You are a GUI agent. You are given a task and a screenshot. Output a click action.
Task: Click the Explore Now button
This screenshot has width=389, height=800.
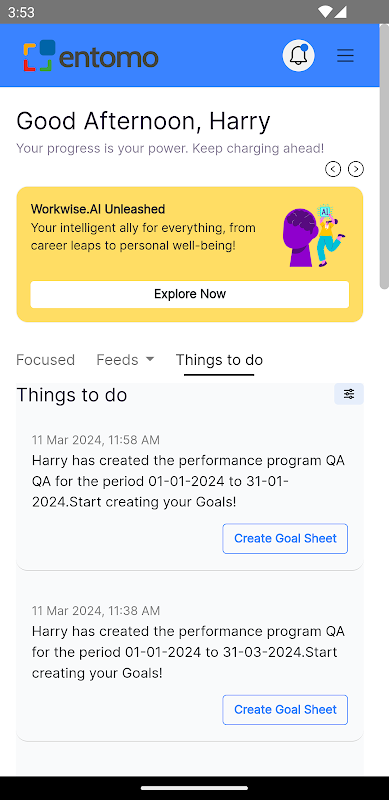coord(190,294)
